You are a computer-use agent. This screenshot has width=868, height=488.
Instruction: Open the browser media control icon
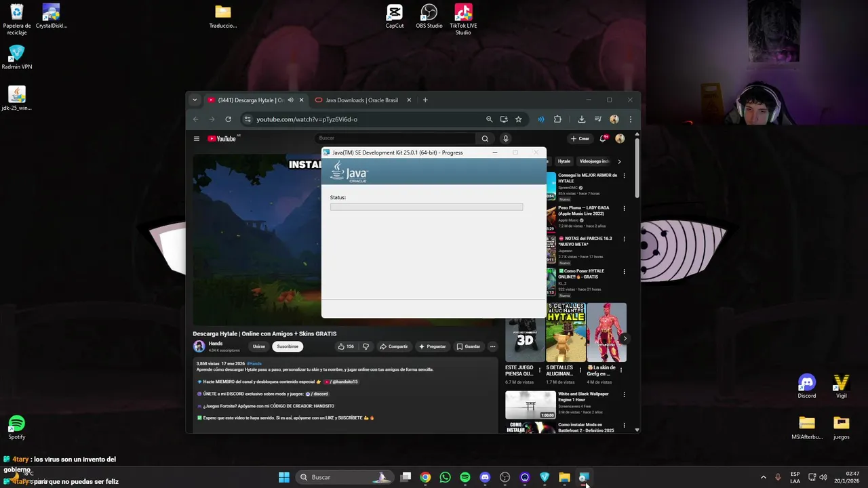click(x=598, y=119)
